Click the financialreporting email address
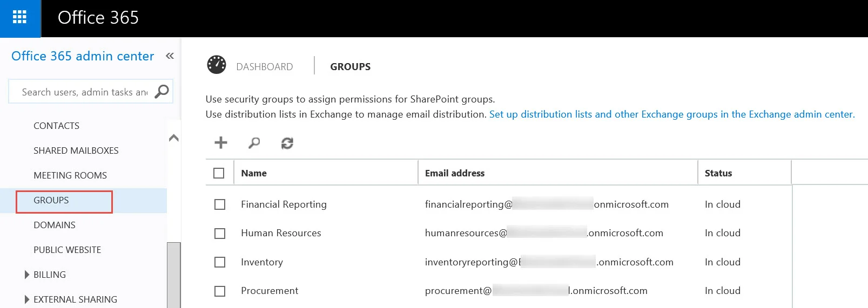This screenshot has height=308, width=868. pos(547,204)
